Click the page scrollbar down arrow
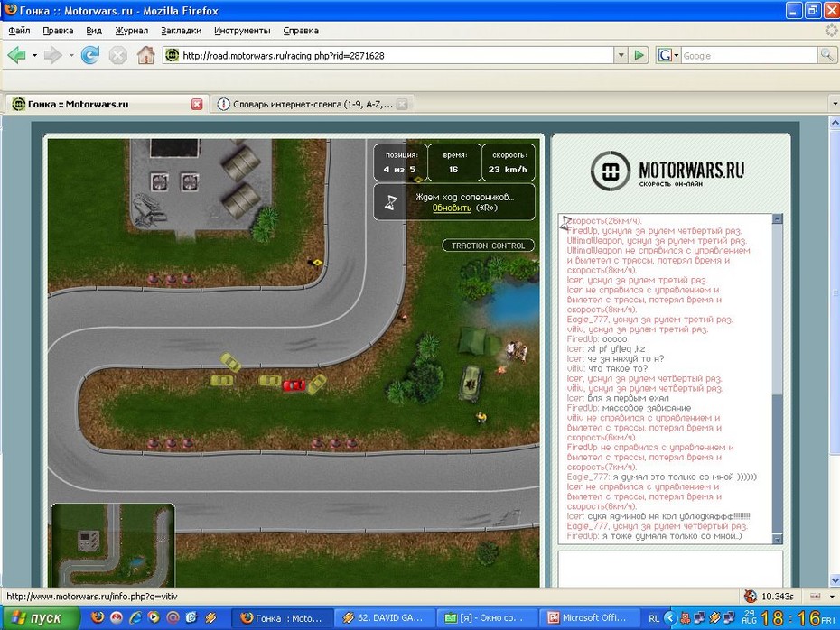 point(835,580)
